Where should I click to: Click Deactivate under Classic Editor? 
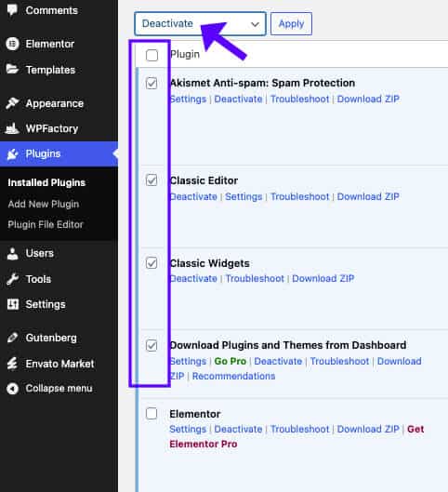193,197
